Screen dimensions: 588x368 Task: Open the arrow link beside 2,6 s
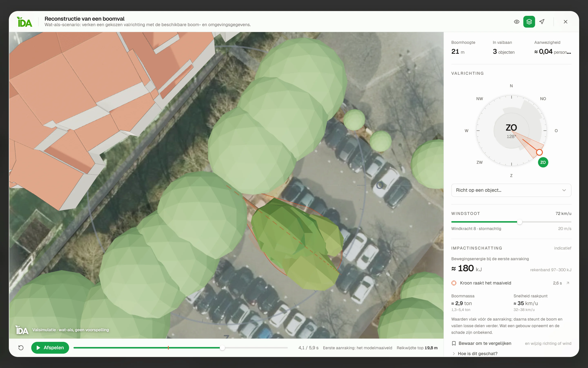pyautogui.click(x=568, y=283)
